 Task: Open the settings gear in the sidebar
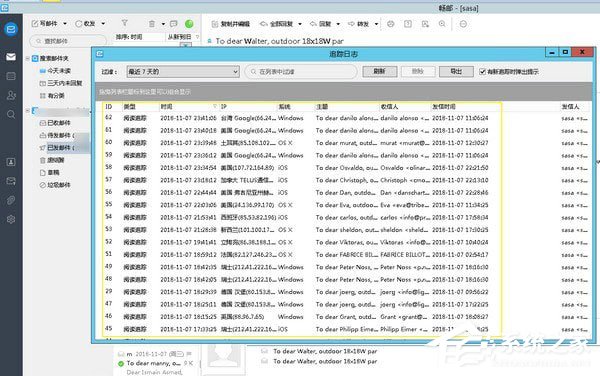[x=11, y=219]
